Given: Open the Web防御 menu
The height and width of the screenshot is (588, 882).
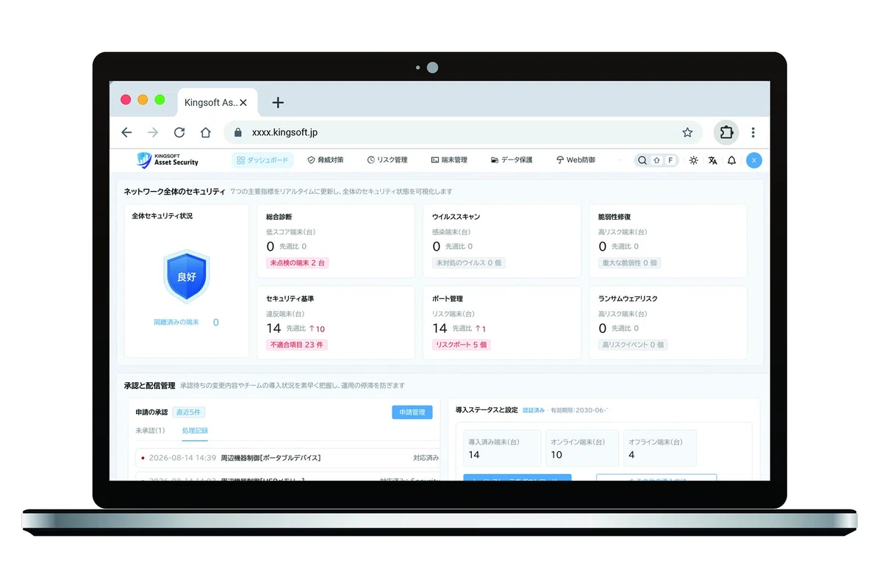Looking at the screenshot, I should pyautogui.click(x=576, y=160).
